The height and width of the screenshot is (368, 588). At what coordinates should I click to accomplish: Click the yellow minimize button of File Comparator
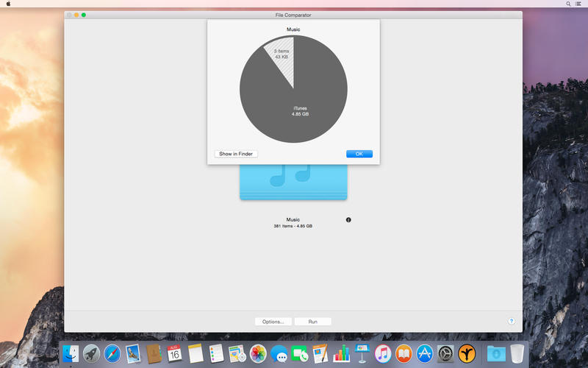(x=76, y=15)
